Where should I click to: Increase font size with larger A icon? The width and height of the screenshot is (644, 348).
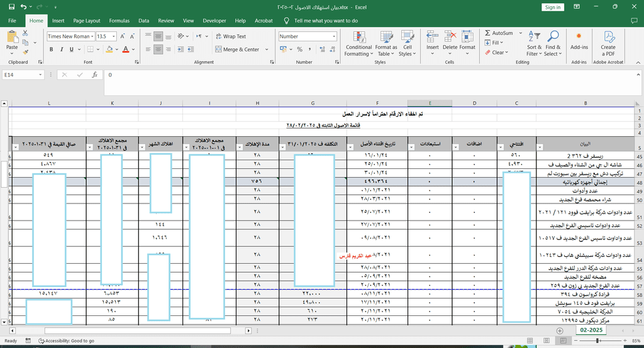click(x=123, y=36)
